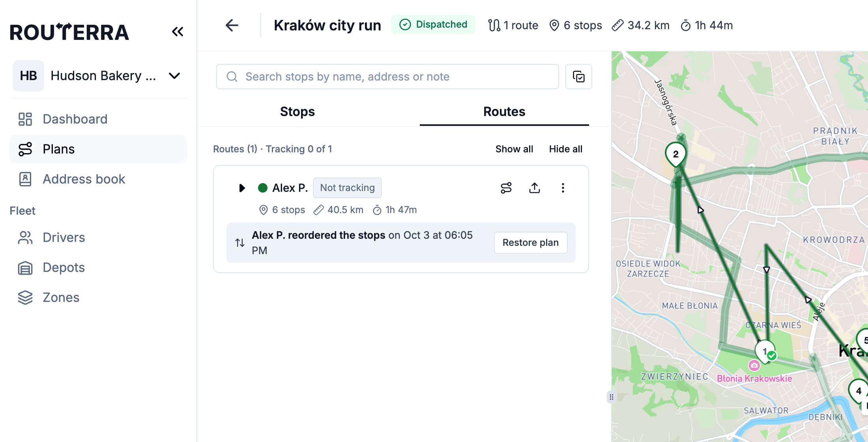Viewport: 868px width, 442px height.
Task: Click the Dispatched status badge
Action: click(433, 24)
